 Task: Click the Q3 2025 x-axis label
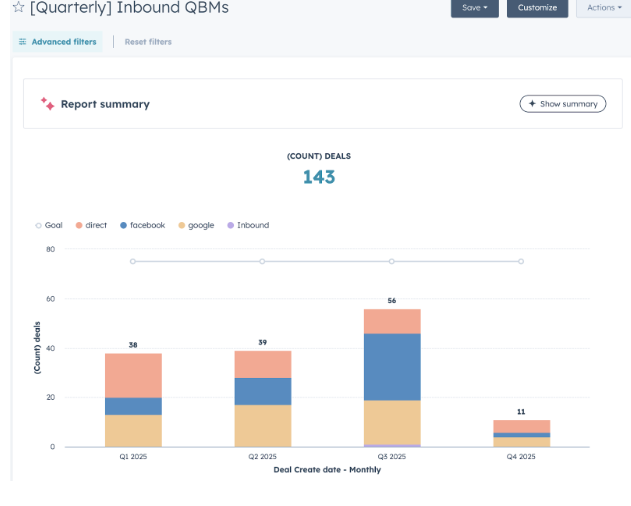(391, 457)
